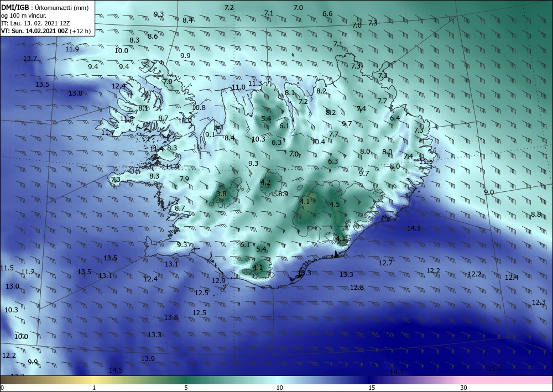The width and height of the screenshot is (553, 392).
Task: Click the offshore value 14.3
Action: click(414, 228)
